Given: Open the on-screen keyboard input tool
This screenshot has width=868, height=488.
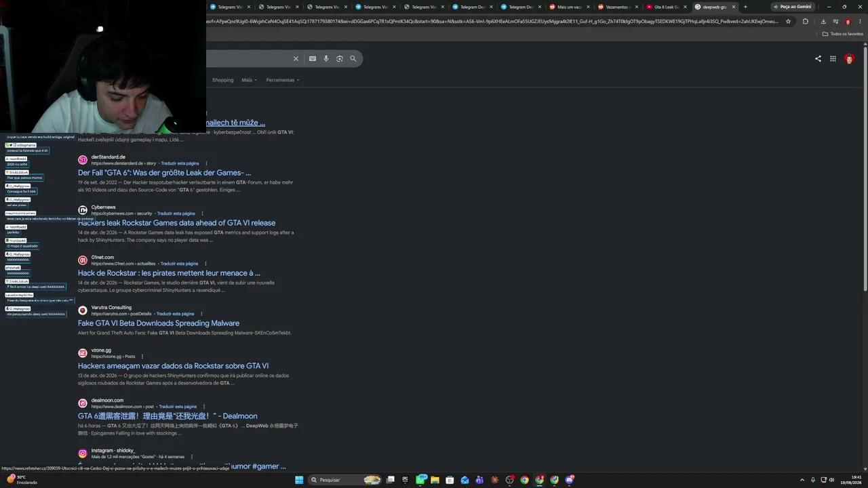Looking at the screenshot, I should click(x=313, y=59).
